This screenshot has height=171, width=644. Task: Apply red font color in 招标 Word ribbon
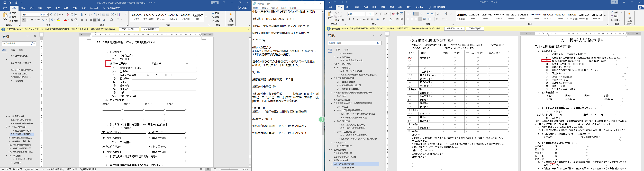tap(65, 20)
